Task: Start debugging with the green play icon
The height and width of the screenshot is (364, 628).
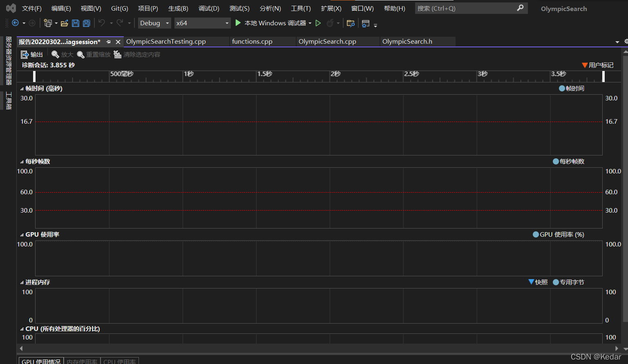Action: click(238, 23)
